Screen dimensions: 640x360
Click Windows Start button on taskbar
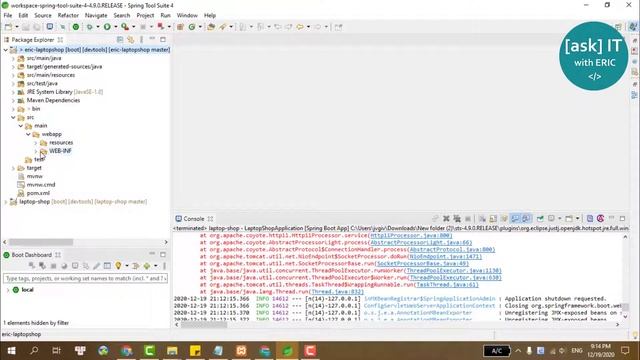pyautogui.click(x=11, y=351)
